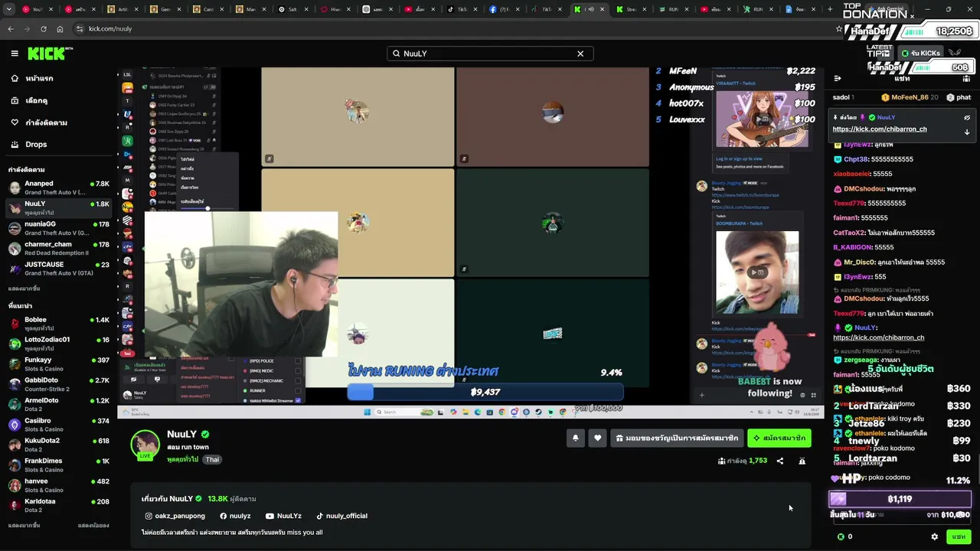980x551 pixels.
Task: Toggle notifications with the bell icon
Action: point(575,438)
